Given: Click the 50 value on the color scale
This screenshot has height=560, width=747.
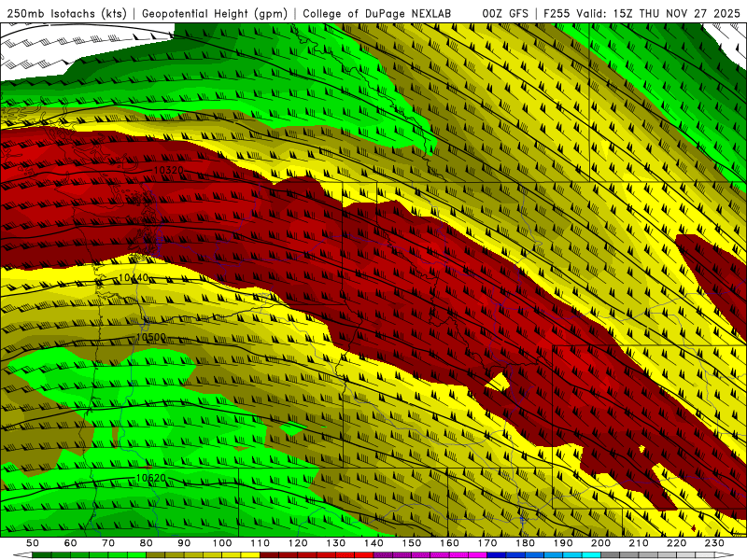Looking at the screenshot, I should coord(33,543).
